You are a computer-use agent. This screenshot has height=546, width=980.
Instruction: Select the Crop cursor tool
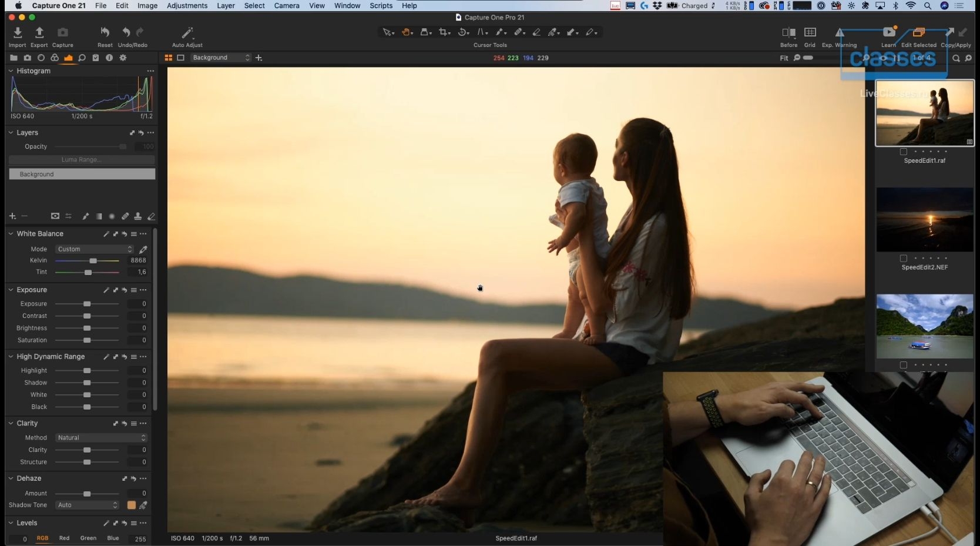[x=444, y=32]
